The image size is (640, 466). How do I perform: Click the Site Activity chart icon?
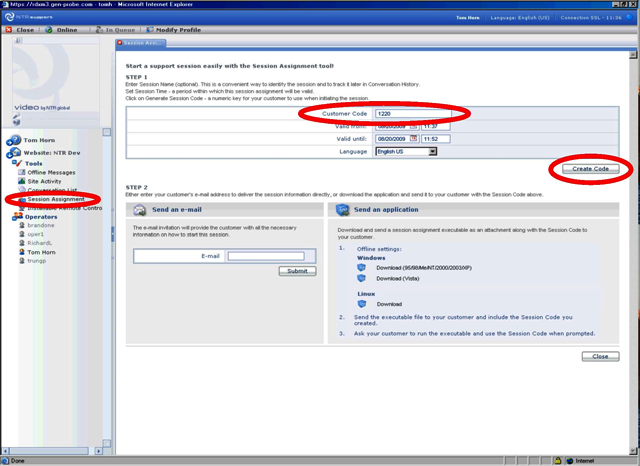[x=20, y=181]
